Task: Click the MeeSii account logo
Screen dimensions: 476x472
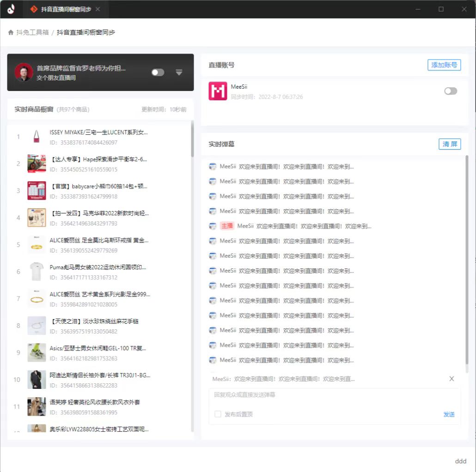Action: point(218,91)
